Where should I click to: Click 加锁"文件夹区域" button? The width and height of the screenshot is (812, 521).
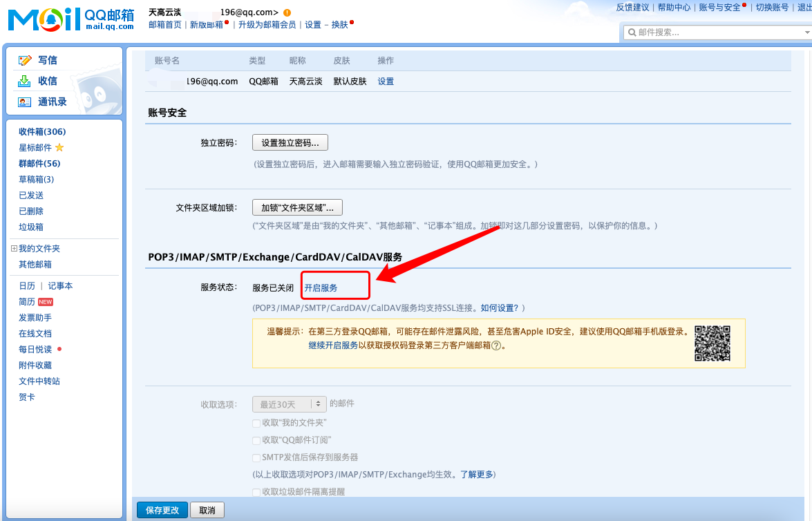click(297, 208)
